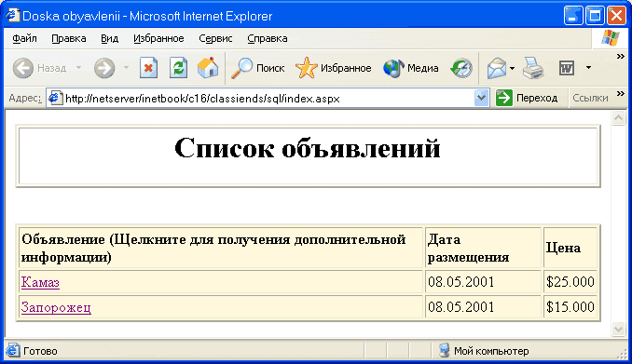Open the Mail dropdown arrow

coord(512,68)
